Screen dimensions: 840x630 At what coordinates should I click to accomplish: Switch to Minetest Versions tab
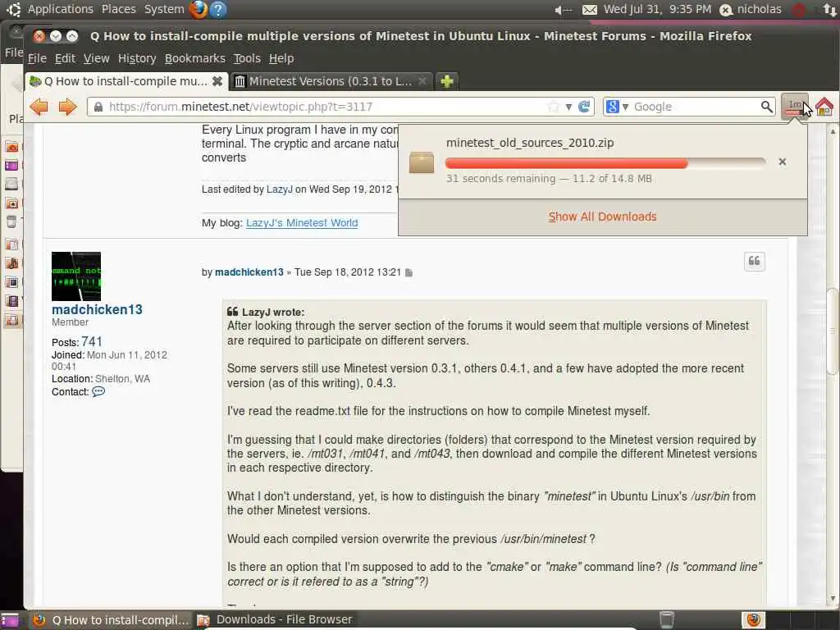(x=330, y=81)
